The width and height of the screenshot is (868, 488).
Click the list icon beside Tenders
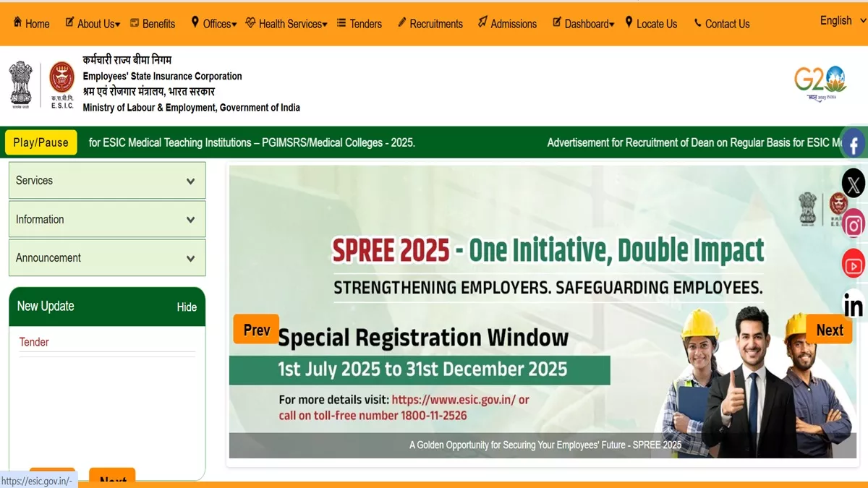(x=341, y=23)
